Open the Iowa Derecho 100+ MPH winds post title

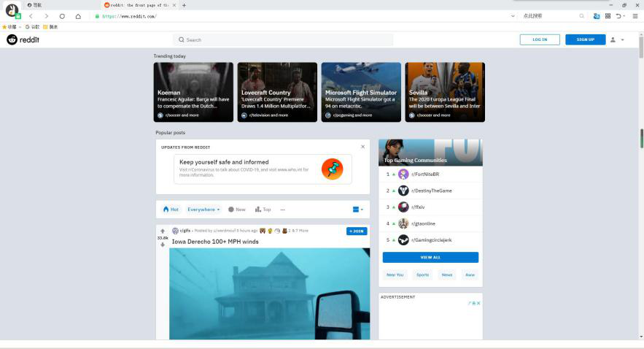215,242
